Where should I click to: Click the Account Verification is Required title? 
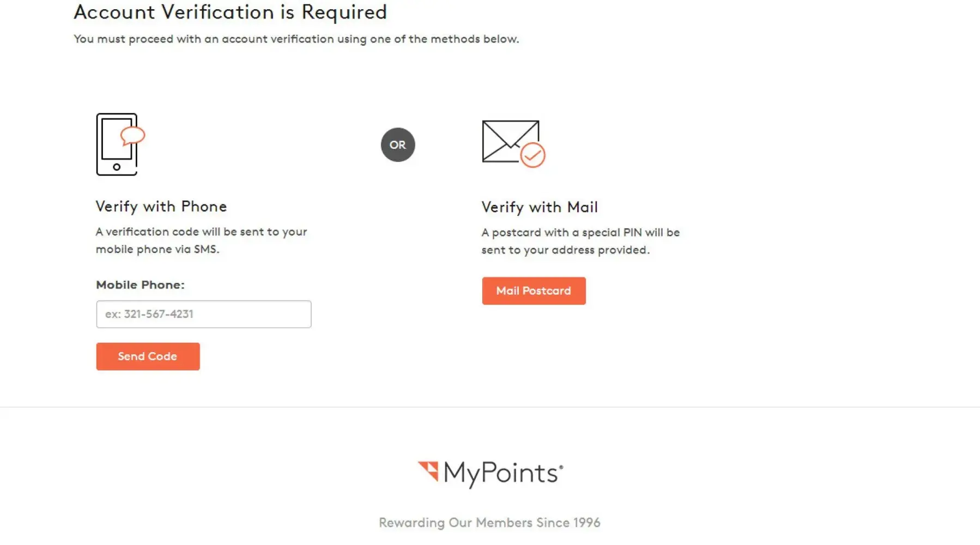click(230, 12)
